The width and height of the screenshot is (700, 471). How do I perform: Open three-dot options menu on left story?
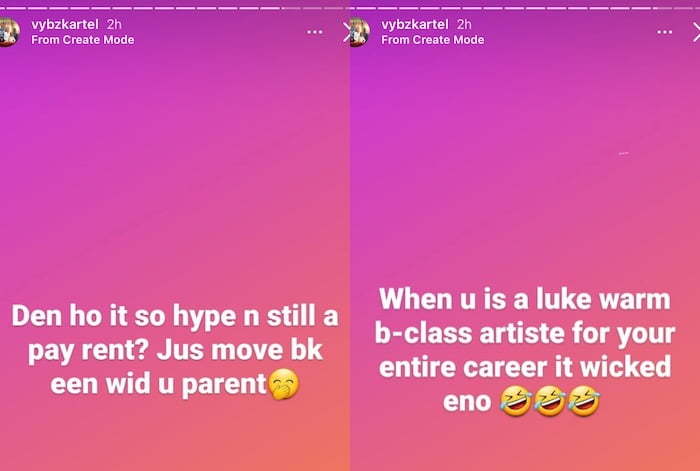315,32
